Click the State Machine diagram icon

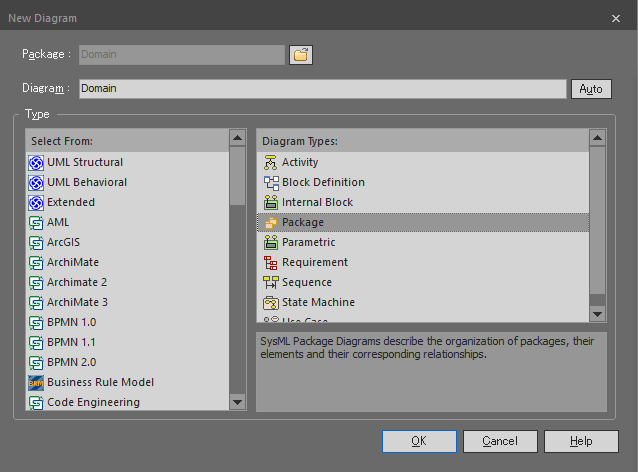[x=271, y=302]
